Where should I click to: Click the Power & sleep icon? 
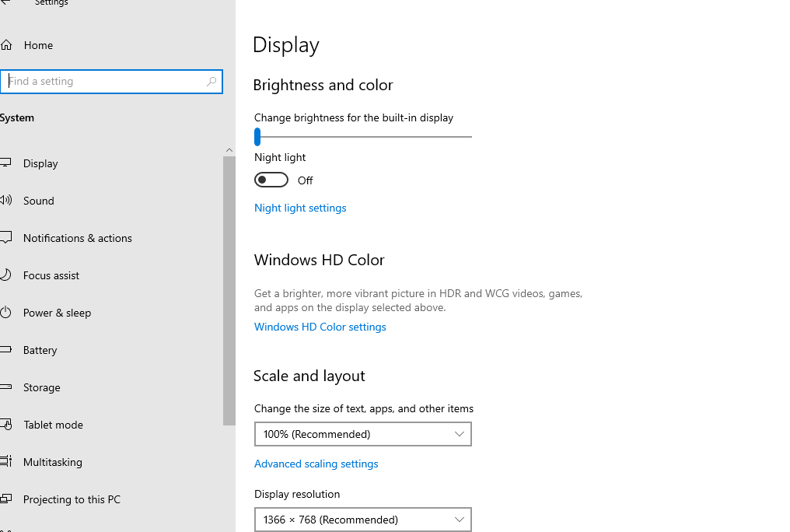click(5, 313)
